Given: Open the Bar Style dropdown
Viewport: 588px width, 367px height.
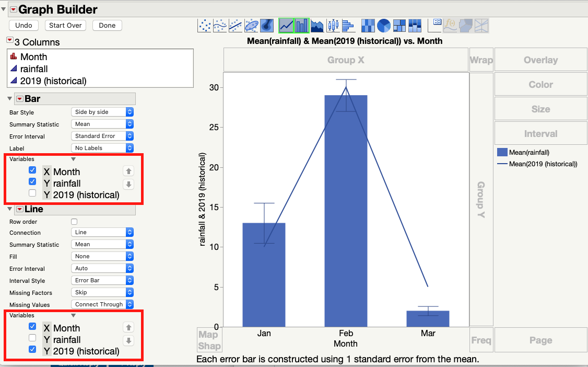Looking at the screenshot, I should 102,112.
